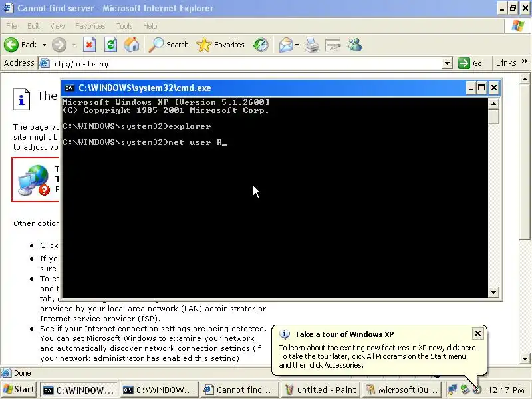
Task: Expand the address bar dropdown
Action: point(447,63)
